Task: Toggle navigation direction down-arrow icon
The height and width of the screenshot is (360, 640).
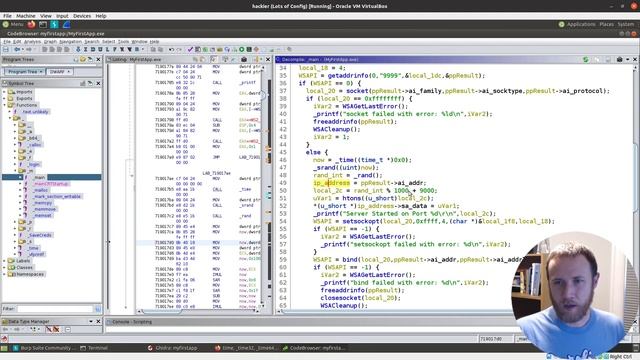Action: pos(78,49)
